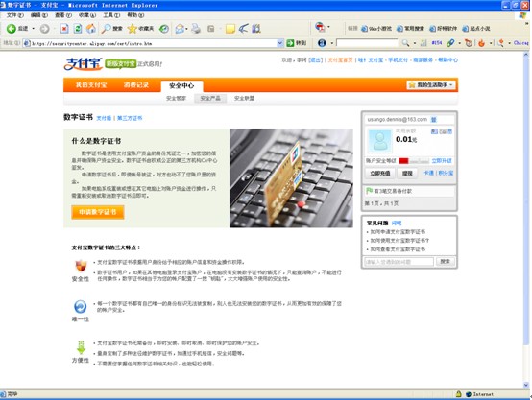532x400 pixels.
Task: Open the 我的生活助手 dropdown
Action: point(431,85)
